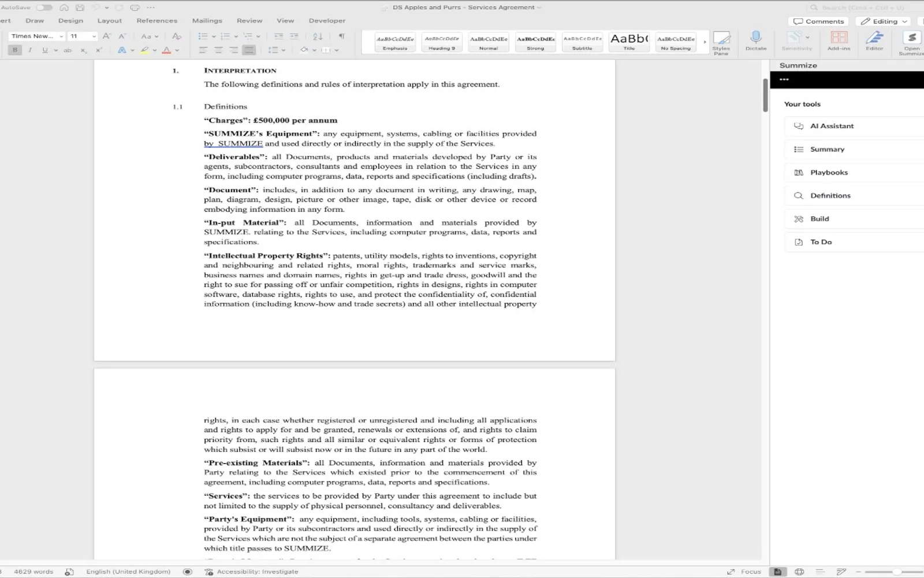924x578 pixels.
Task: Click the Accessibility: Investigate status item
Action: 251,572
